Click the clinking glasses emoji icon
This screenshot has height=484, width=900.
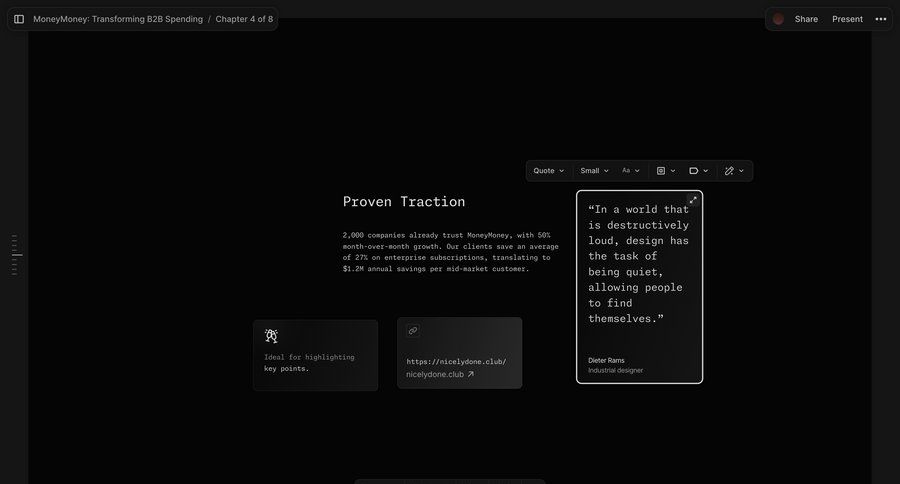[271, 336]
